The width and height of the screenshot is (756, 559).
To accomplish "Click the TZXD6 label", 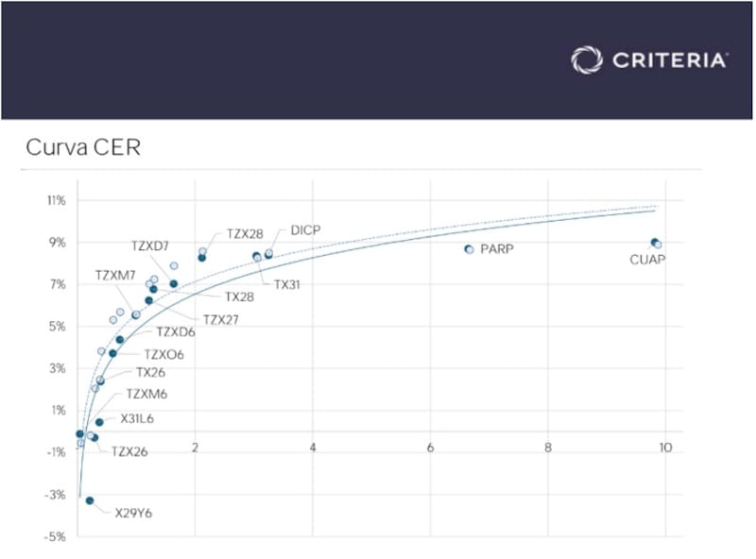I will [176, 331].
